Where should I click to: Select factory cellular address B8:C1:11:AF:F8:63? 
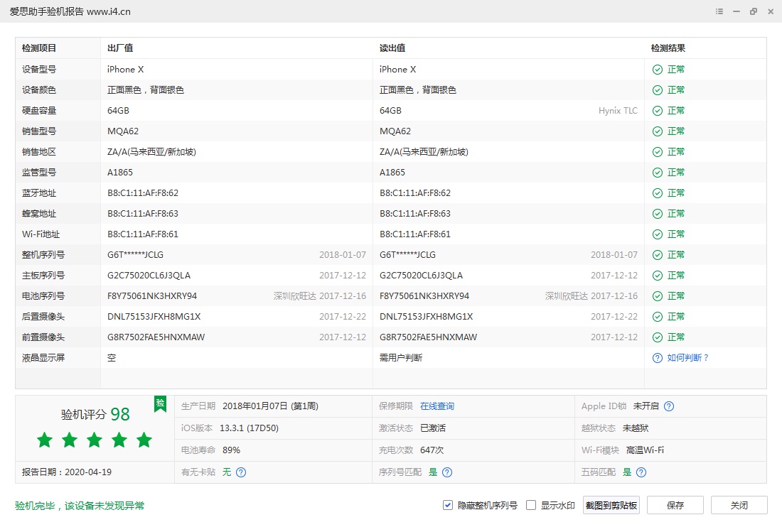(143, 214)
